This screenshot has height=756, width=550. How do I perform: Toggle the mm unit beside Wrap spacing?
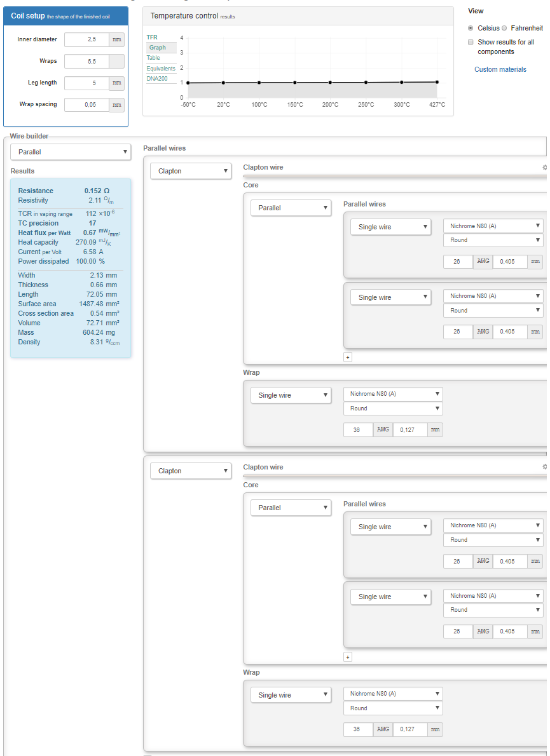(116, 105)
